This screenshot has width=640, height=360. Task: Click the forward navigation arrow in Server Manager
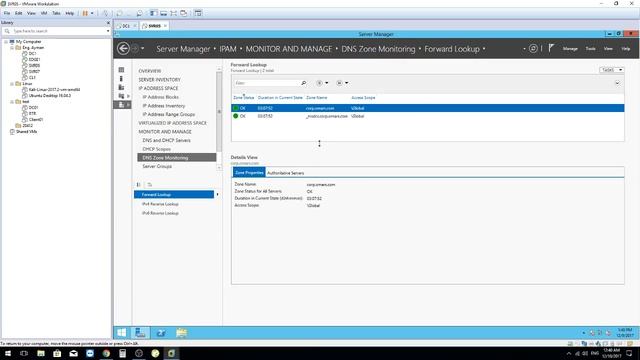click(135, 49)
